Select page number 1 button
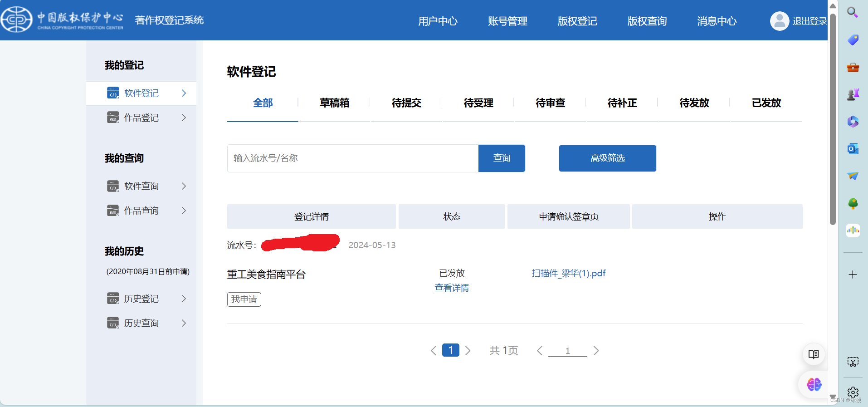Screen dimensions: 868x407 click(451, 350)
